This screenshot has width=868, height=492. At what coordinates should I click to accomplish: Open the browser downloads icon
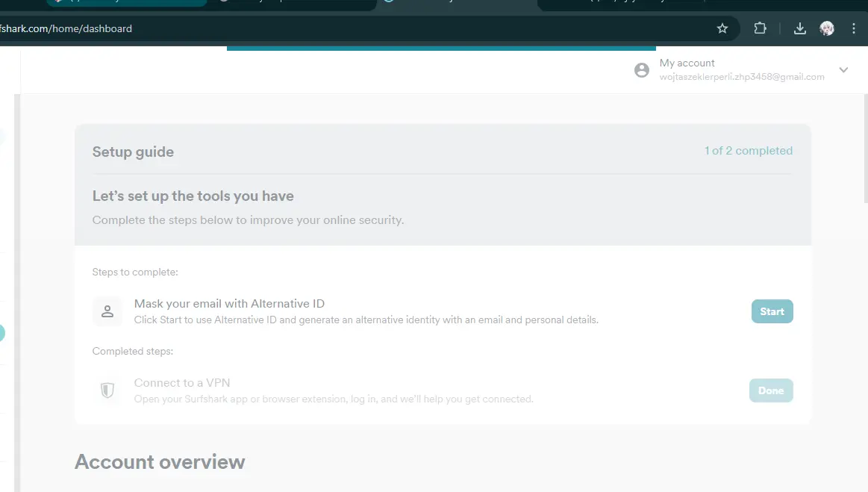799,28
